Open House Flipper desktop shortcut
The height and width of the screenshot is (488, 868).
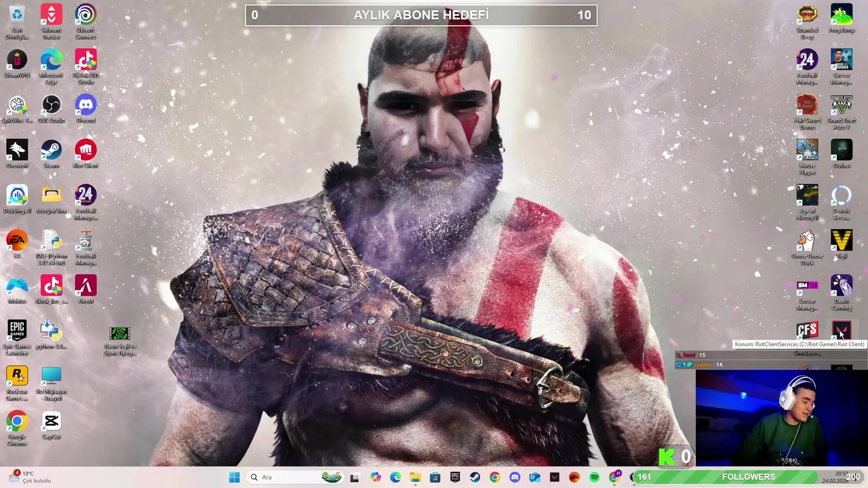click(x=807, y=157)
